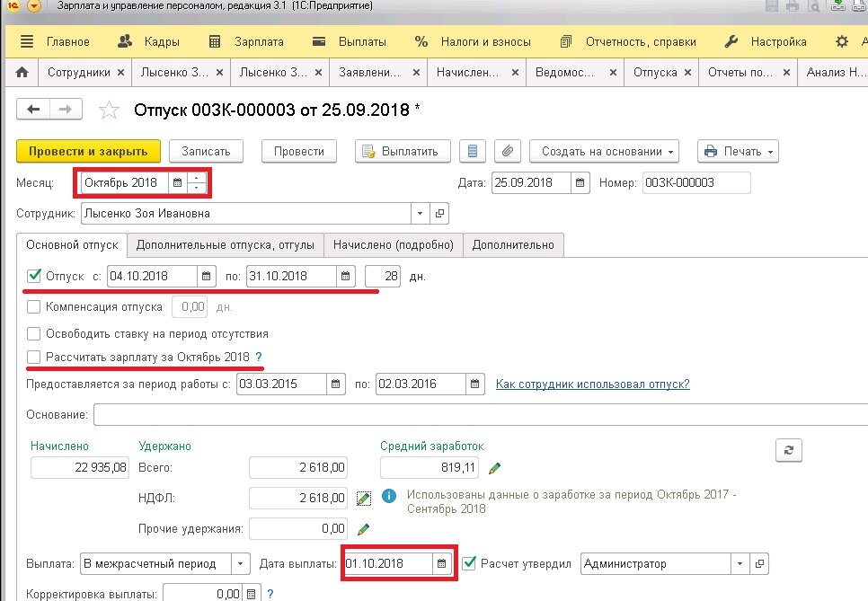Image resolution: width=868 pixels, height=601 pixels.
Task: Click the Номер field 003К-000003
Action: (696, 182)
